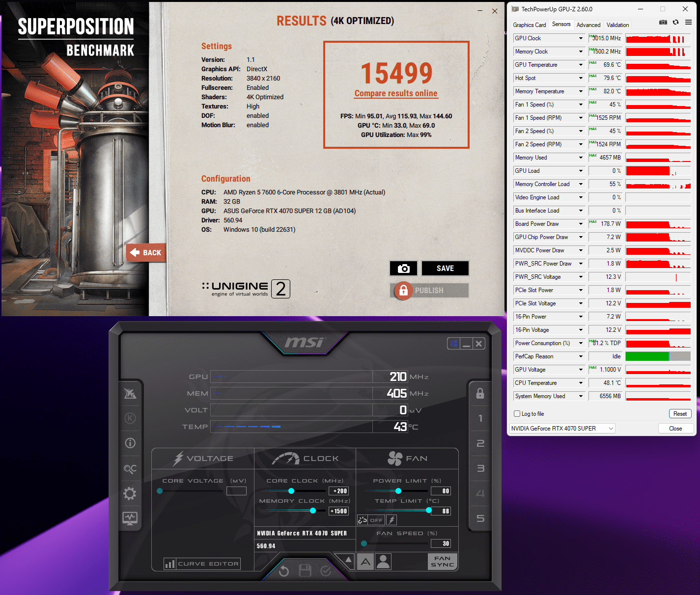Save Afterburner settings with floppy icon

coord(305,570)
